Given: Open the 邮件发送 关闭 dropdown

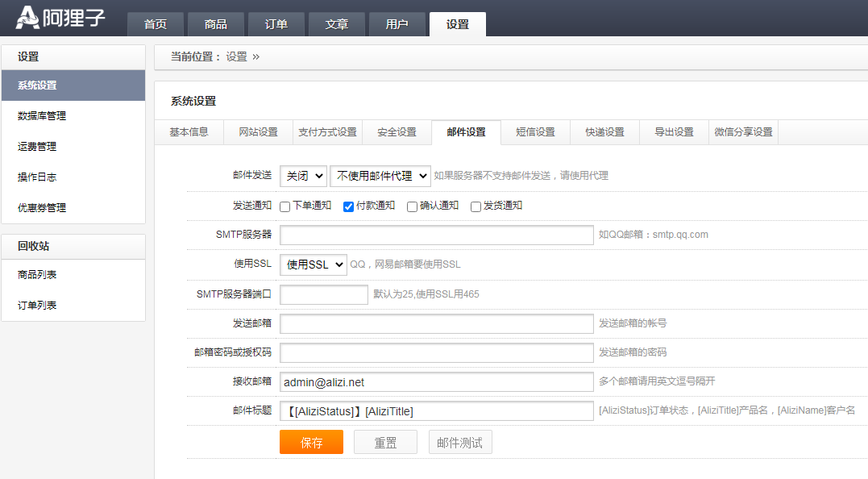Looking at the screenshot, I should tap(303, 176).
